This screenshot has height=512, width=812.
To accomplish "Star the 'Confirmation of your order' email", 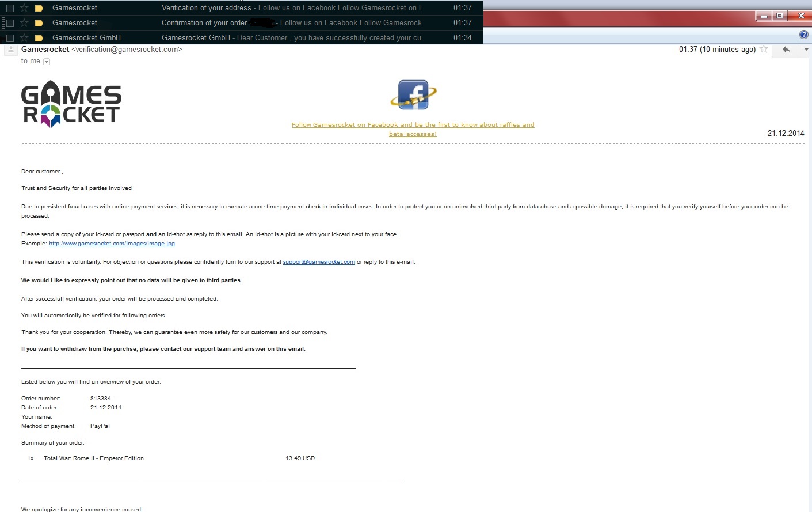I will tap(24, 23).
